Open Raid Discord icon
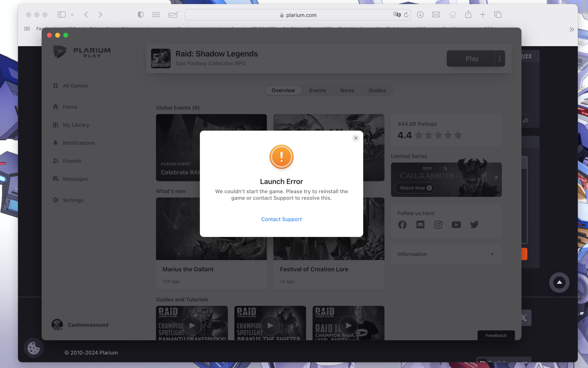 420,225
